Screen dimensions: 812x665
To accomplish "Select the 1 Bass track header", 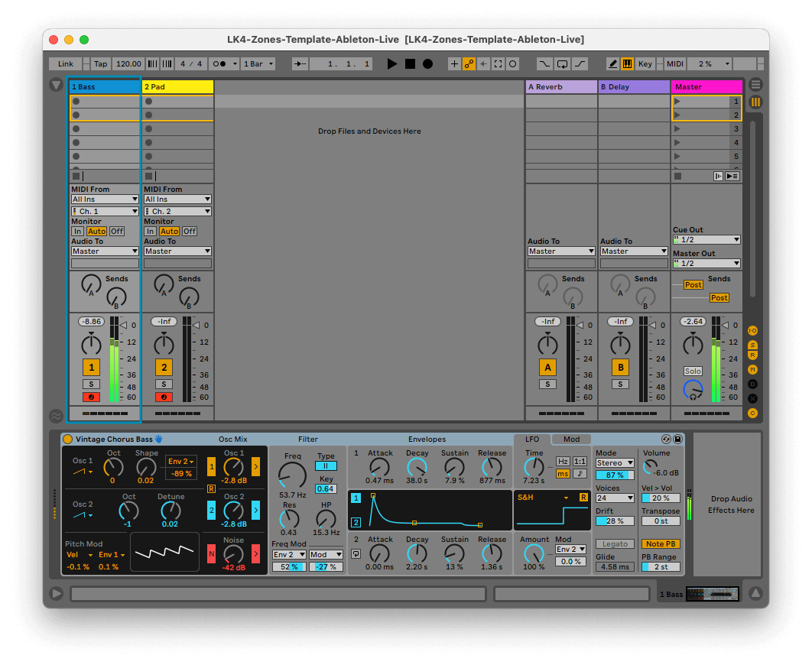I will coord(105,86).
